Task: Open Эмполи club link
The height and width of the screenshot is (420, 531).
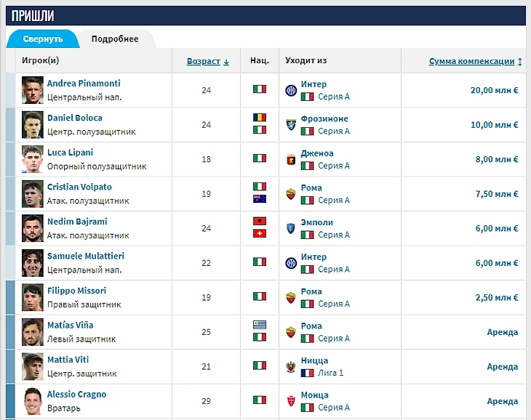Action: coord(316,222)
